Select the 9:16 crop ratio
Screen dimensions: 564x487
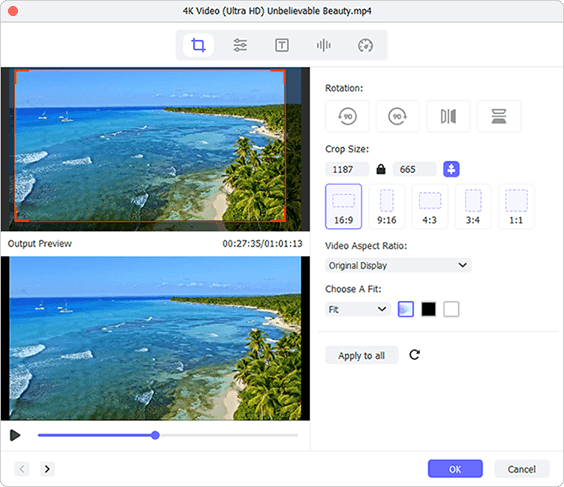click(x=387, y=206)
